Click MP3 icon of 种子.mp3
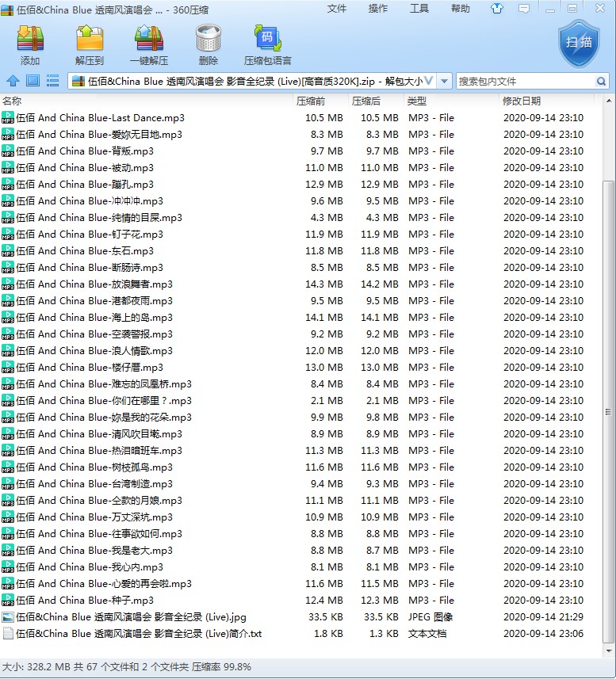616x679 pixels. point(8,601)
